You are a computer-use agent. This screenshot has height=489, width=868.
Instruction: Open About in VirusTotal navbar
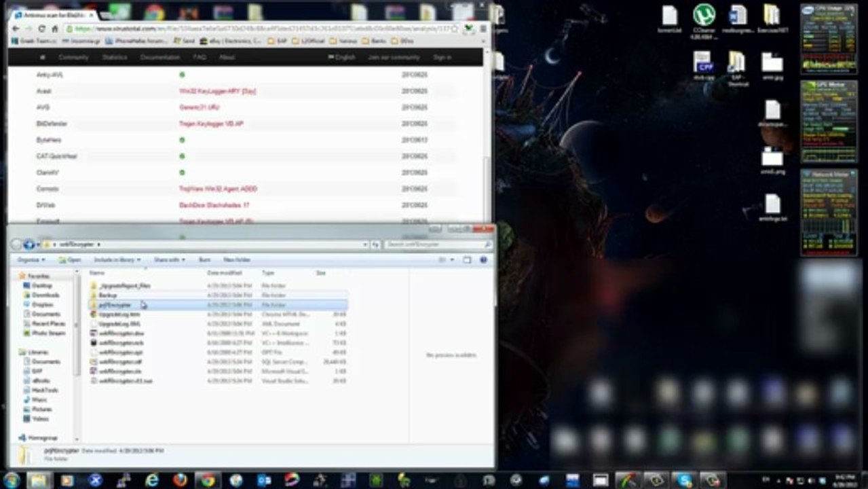pyautogui.click(x=227, y=58)
